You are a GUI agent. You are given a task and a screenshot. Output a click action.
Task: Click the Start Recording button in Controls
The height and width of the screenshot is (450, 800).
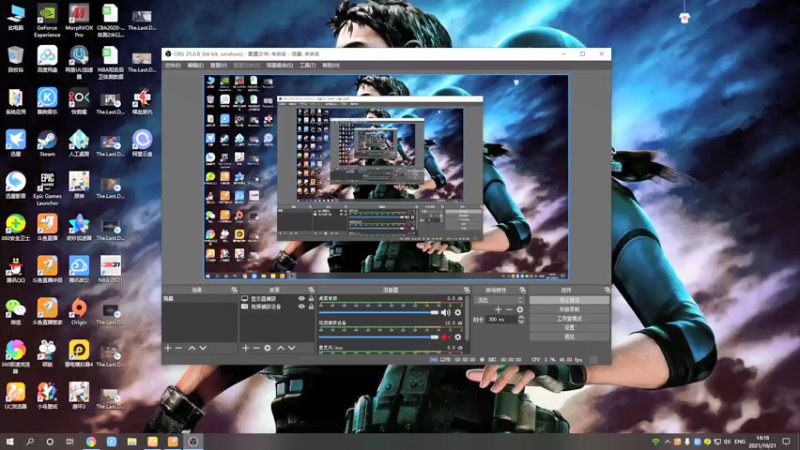point(569,309)
